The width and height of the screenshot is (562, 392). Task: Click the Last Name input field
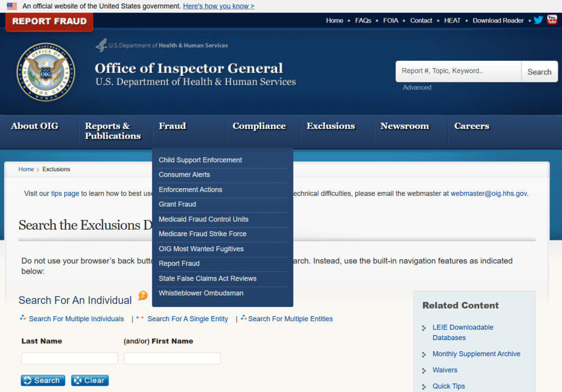pos(70,359)
